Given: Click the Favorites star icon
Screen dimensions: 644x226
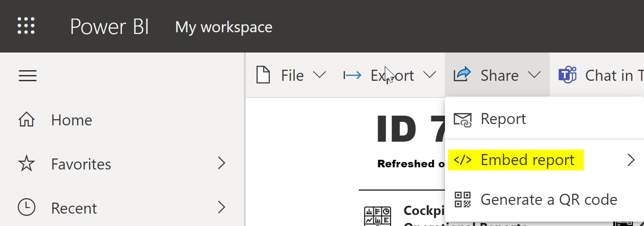Looking at the screenshot, I should (x=27, y=164).
